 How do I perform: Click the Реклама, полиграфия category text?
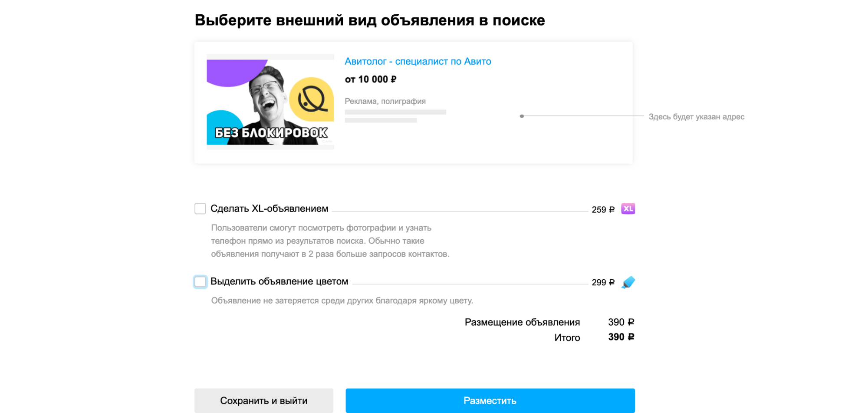(x=385, y=101)
